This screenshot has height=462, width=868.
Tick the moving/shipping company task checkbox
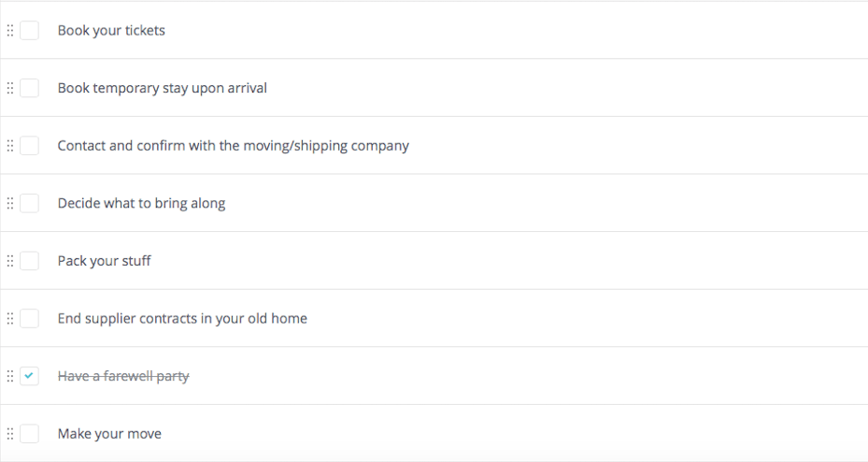coord(30,146)
